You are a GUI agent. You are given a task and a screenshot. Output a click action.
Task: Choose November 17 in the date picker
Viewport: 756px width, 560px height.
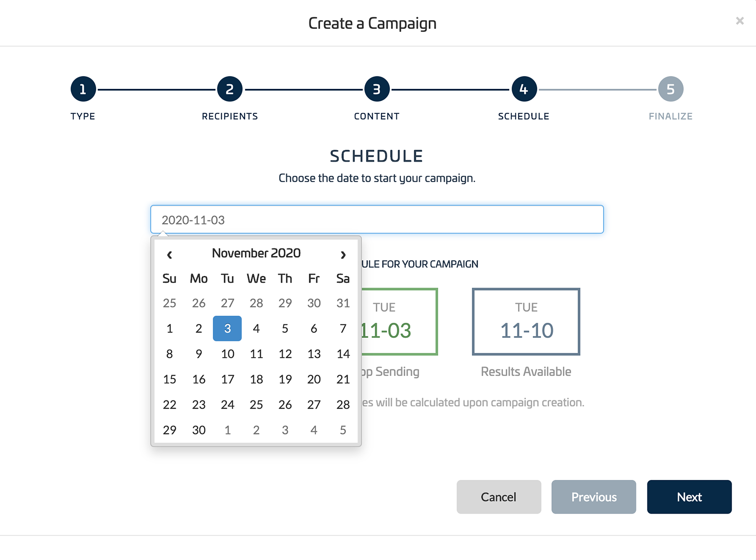click(x=227, y=379)
